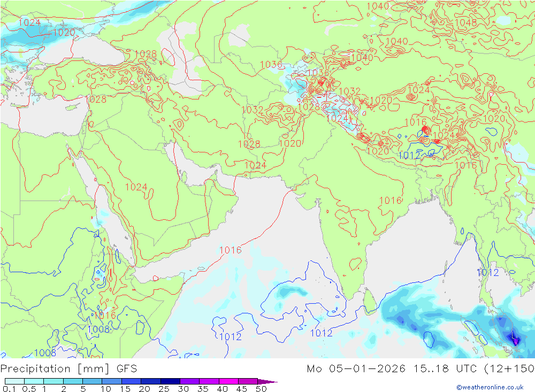Click the legend value '25'
This screenshot has height=392, width=535.
click(x=164, y=389)
